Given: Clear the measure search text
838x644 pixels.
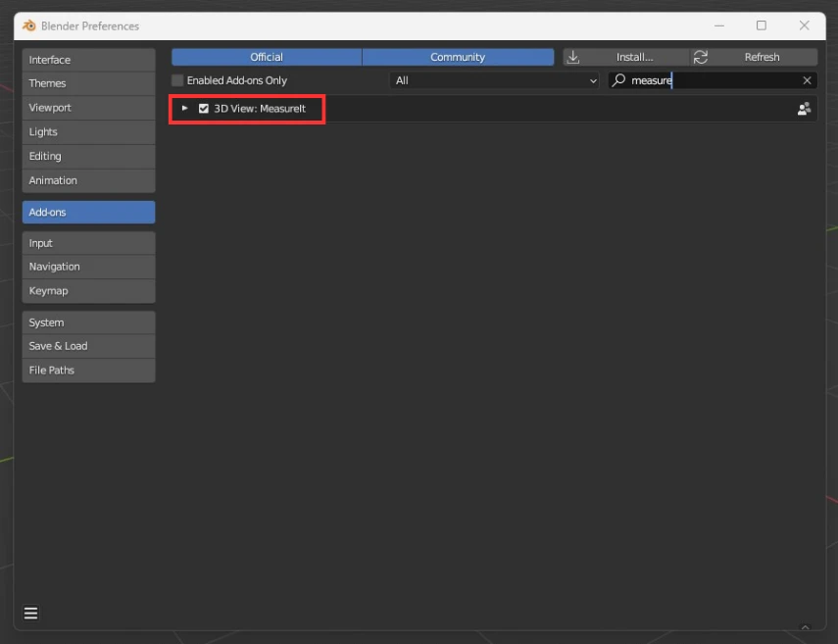Looking at the screenshot, I should [807, 80].
